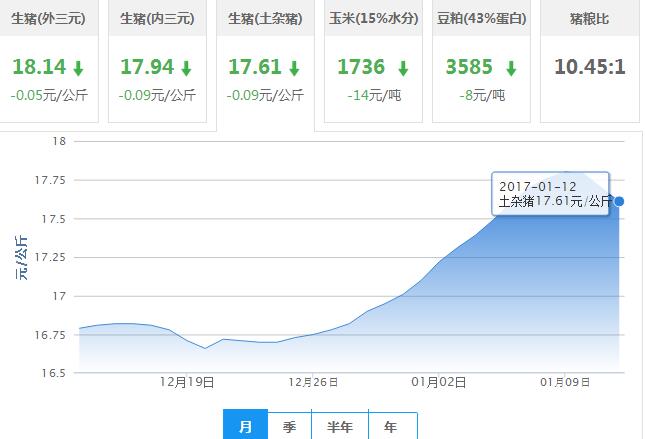Click the 17.75 y-axis label

coord(50,180)
